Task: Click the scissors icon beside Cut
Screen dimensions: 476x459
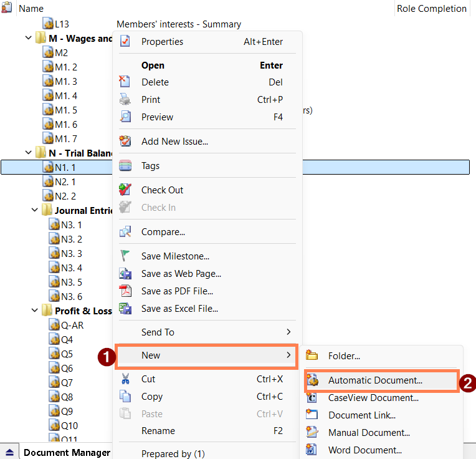Action: point(125,379)
